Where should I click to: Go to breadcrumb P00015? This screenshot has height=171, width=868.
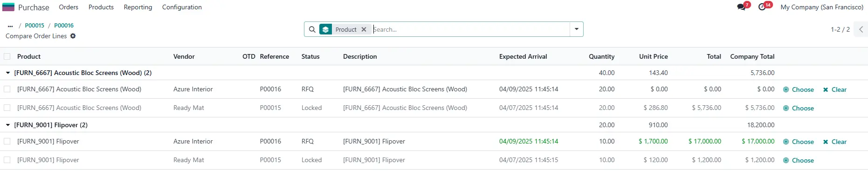tap(34, 26)
